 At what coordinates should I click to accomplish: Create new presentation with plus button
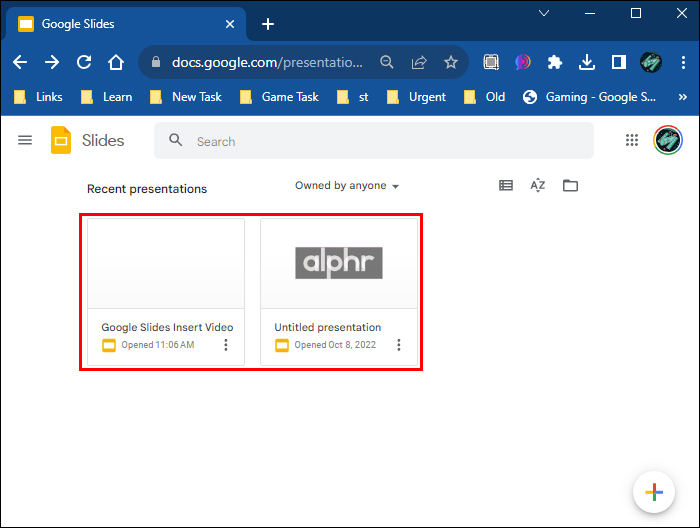pyautogui.click(x=654, y=492)
